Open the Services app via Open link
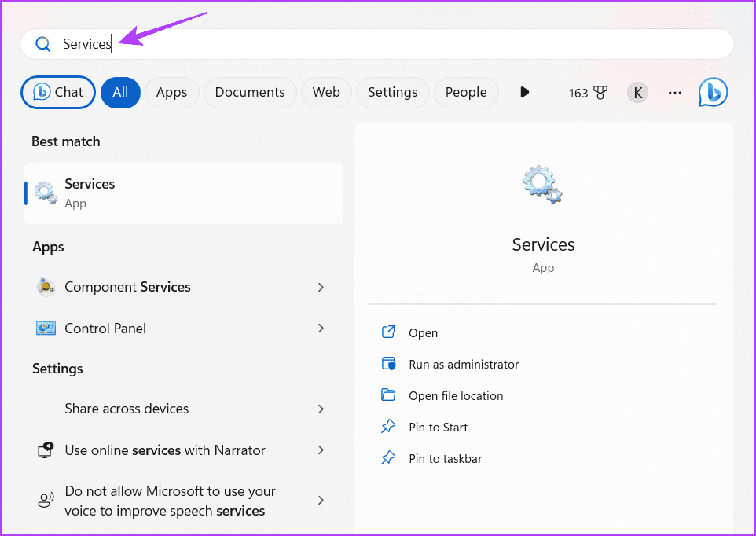The height and width of the screenshot is (536, 756). (422, 332)
